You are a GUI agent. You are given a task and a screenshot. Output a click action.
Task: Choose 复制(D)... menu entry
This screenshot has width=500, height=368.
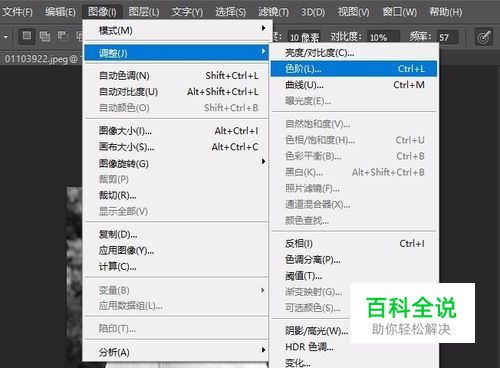pyautogui.click(x=176, y=234)
